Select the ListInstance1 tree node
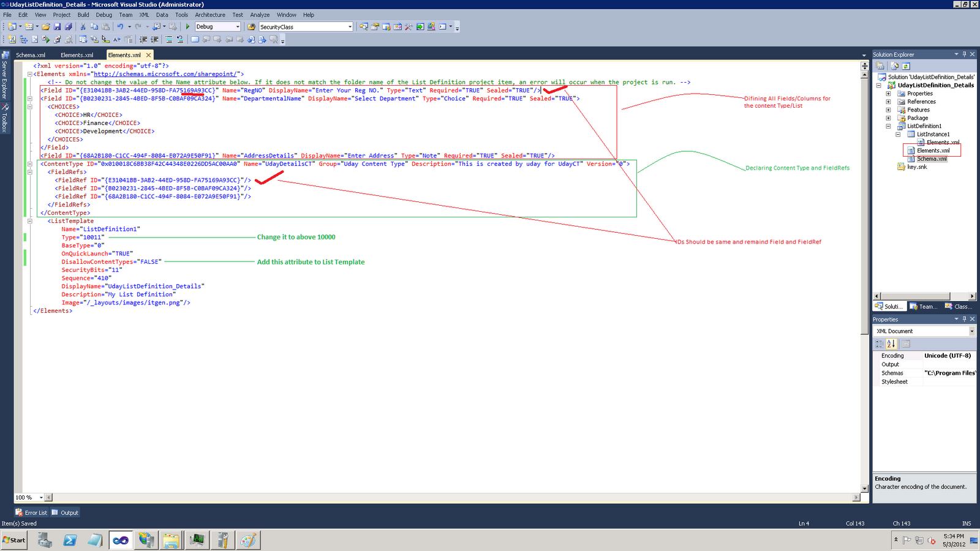Image resolution: width=980 pixels, height=551 pixels. (x=933, y=134)
